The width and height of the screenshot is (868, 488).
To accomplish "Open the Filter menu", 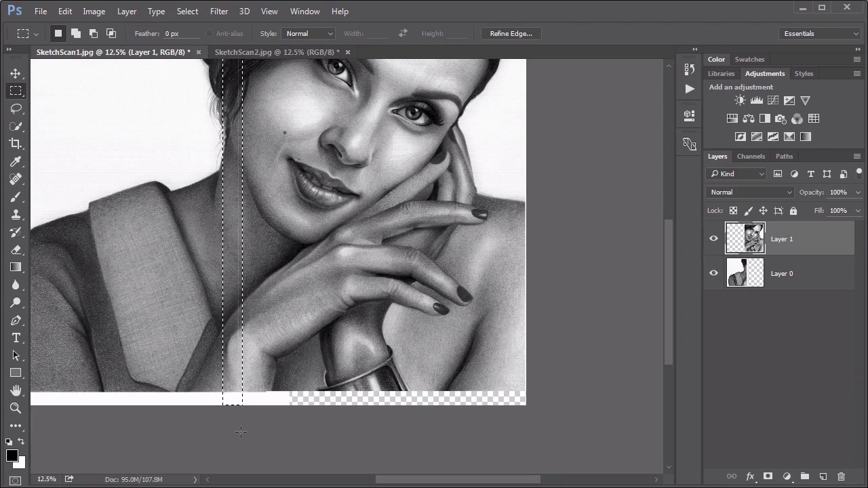I will click(x=219, y=12).
